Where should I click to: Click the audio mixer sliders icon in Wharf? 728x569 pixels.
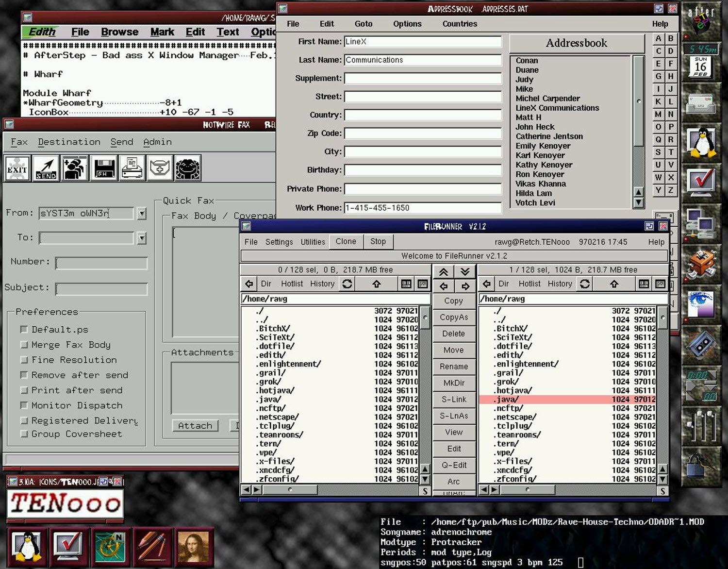tap(701, 425)
